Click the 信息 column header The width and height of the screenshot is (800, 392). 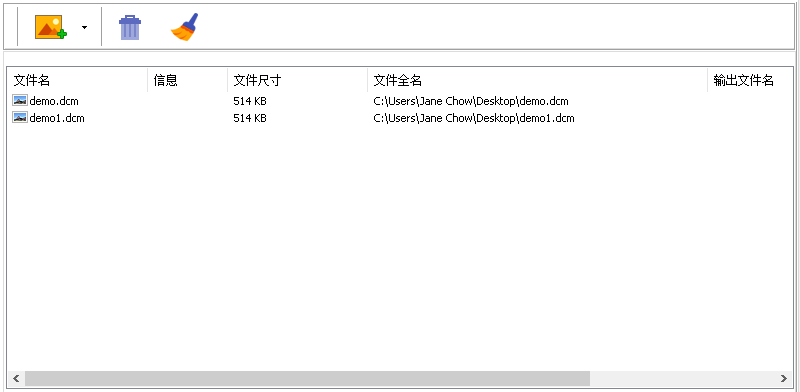187,80
